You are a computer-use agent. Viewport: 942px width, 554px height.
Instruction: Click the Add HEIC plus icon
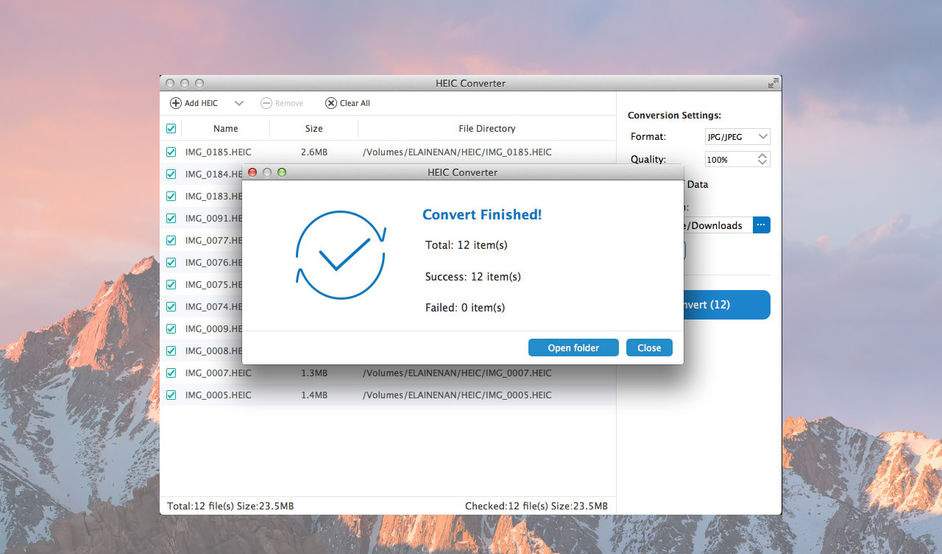[175, 103]
